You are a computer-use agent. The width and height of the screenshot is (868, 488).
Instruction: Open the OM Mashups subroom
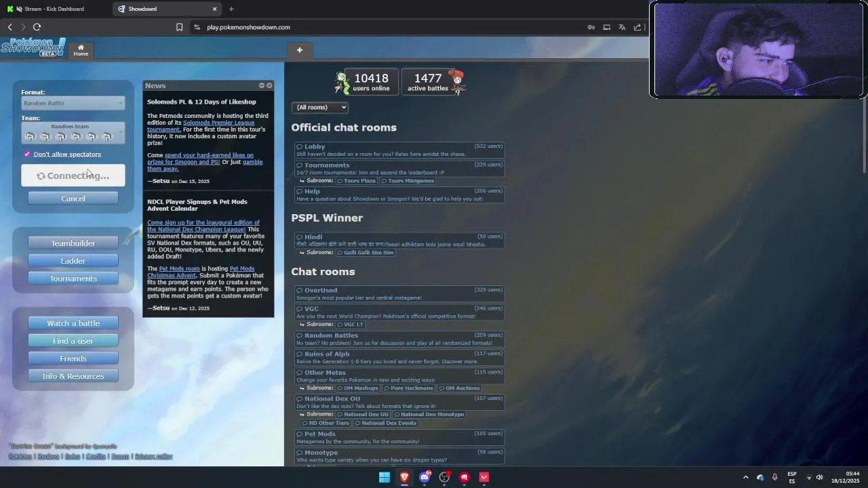point(357,388)
